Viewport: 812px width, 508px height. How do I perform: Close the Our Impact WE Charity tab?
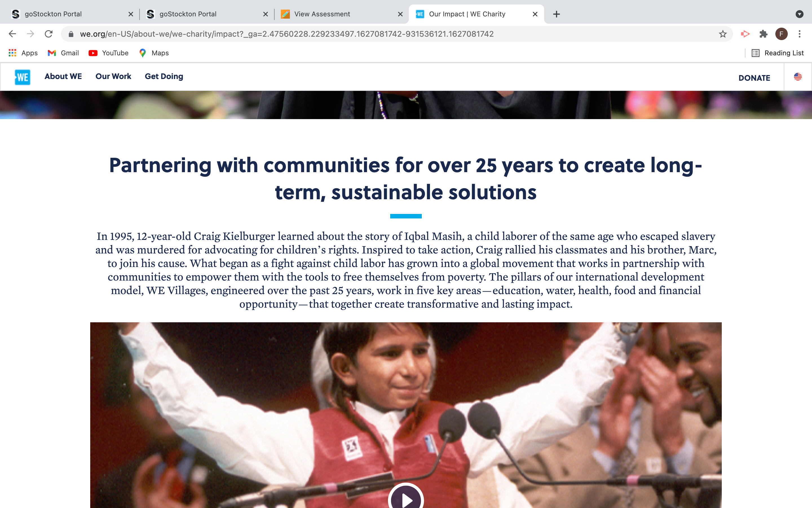535,14
